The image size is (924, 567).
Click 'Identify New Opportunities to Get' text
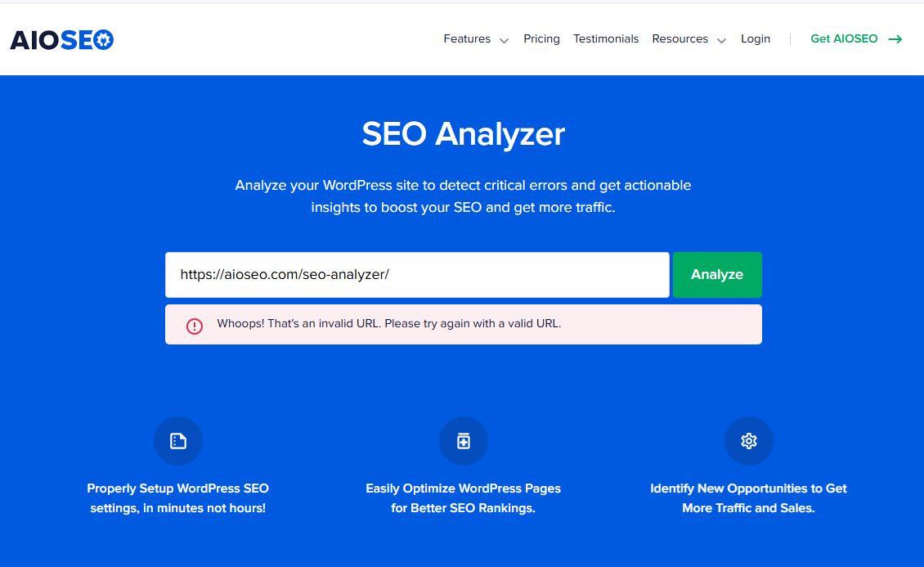click(x=748, y=488)
